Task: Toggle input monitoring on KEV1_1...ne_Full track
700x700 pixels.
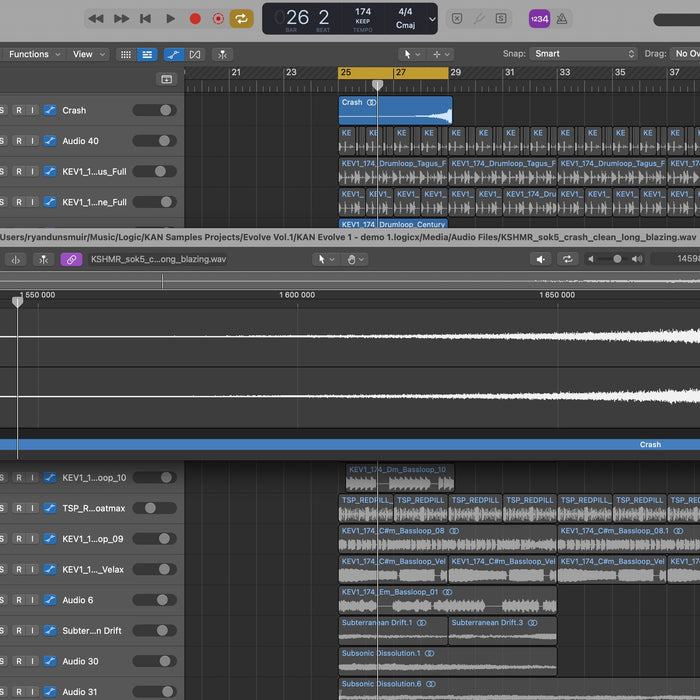Action: coord(32,202)
